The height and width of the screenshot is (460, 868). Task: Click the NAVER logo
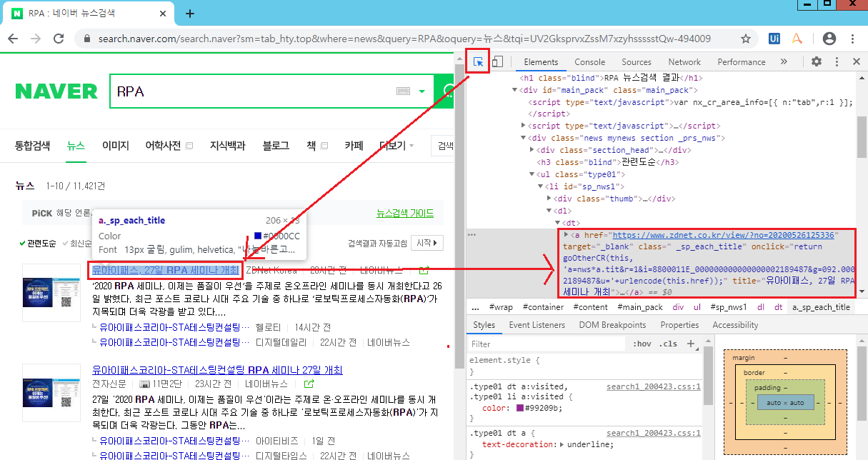(x=56, y=91)
